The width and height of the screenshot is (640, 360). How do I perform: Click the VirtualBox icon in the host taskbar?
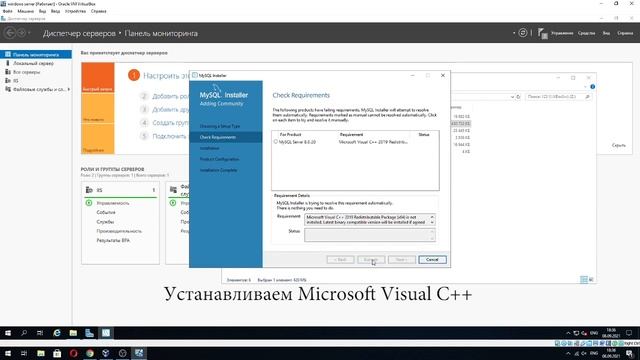click(106, 353)
